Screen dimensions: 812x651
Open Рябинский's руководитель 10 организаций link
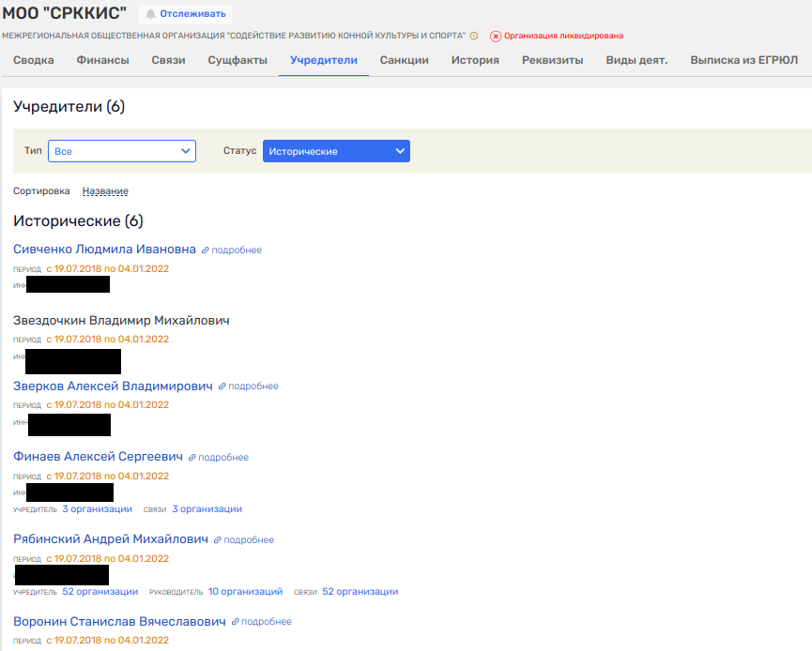tap(245, 592)
